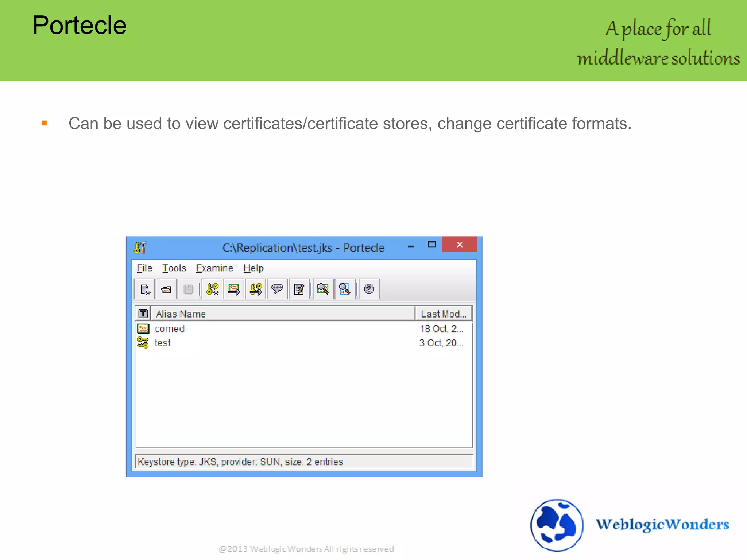Click the Examine CRL magnifier icon
The height and width of the screenshot is (560, 747).
tap(345, 289)
